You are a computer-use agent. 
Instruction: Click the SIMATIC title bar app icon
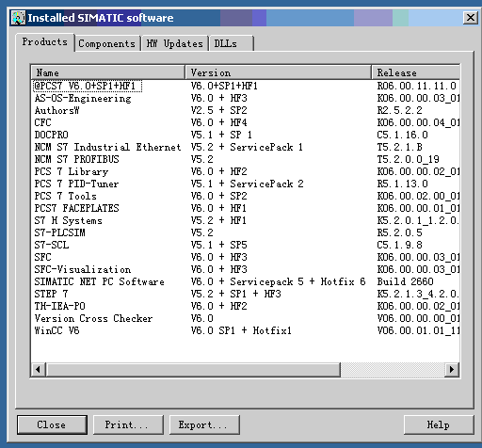(18, 18)
